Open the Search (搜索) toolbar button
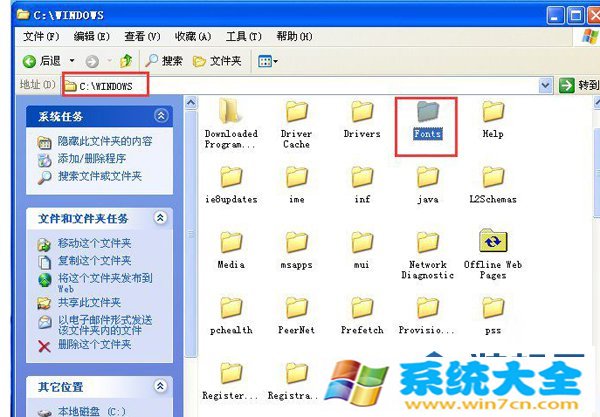This screenshot has width=600, height=417. click(x=164, y=60)
